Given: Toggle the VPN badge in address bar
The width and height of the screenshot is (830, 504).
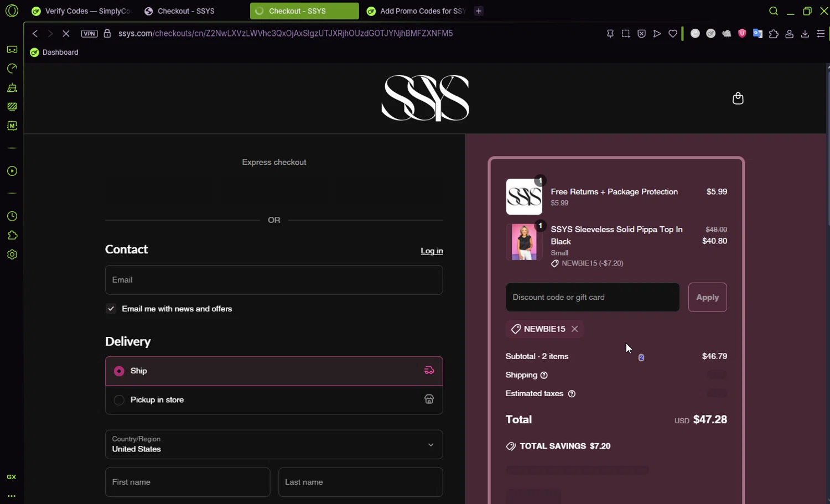Looking at the screenshot, I should [x=89, y=34].
